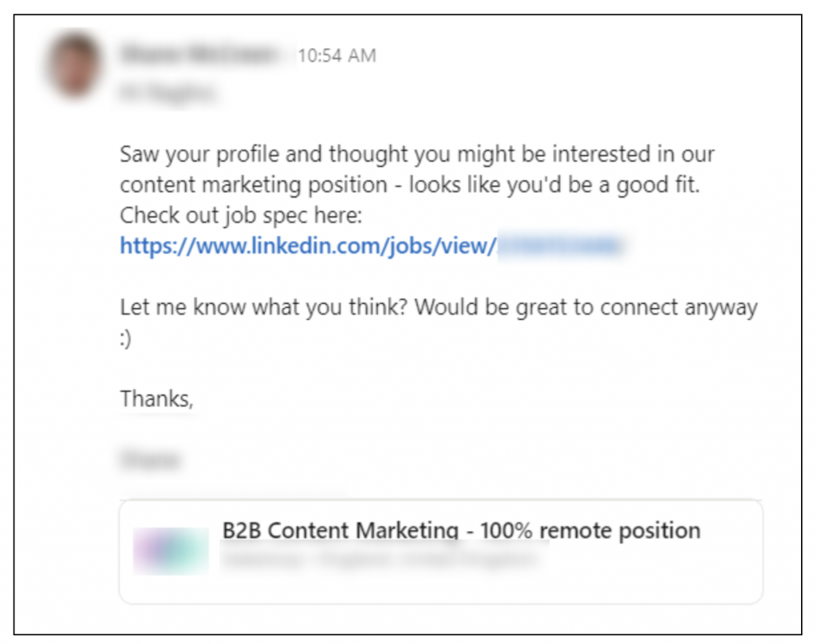Click blurred company location line in job card
The width and height of the screenshot is (817, 644).
[380, 559]
